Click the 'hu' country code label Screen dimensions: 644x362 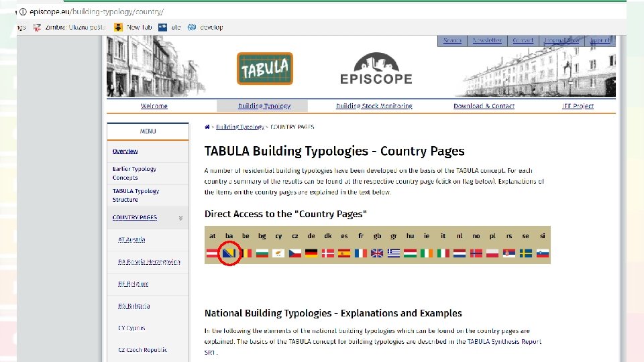(411, 236)
